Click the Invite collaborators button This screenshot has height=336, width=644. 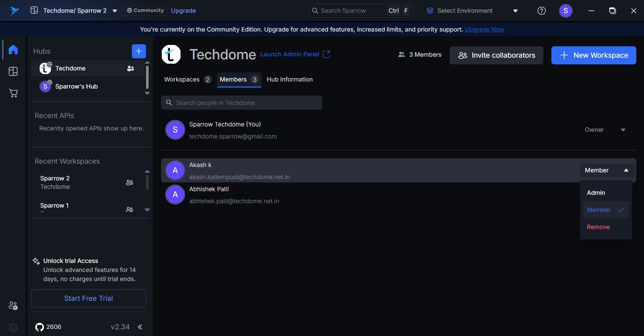pos(496,55)
